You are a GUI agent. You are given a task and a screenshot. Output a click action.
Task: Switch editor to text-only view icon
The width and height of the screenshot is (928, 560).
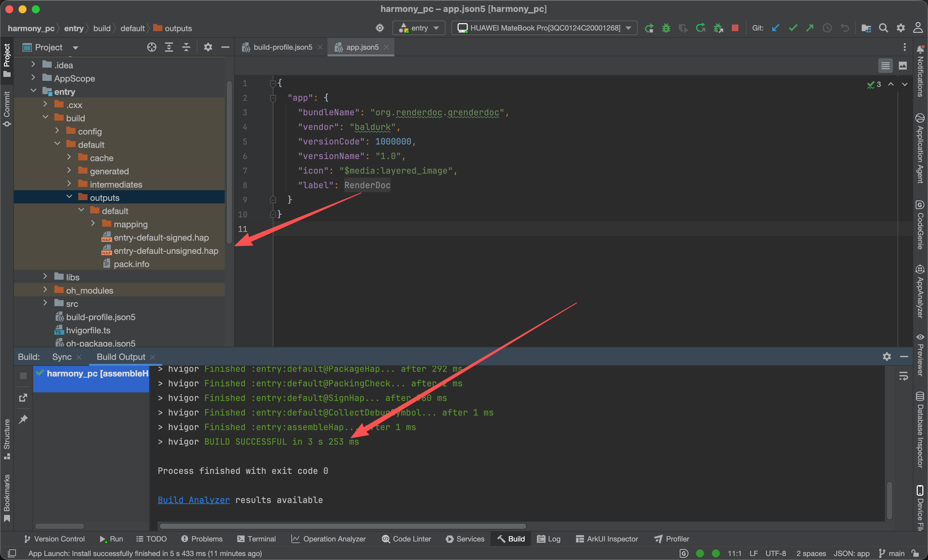886,66
